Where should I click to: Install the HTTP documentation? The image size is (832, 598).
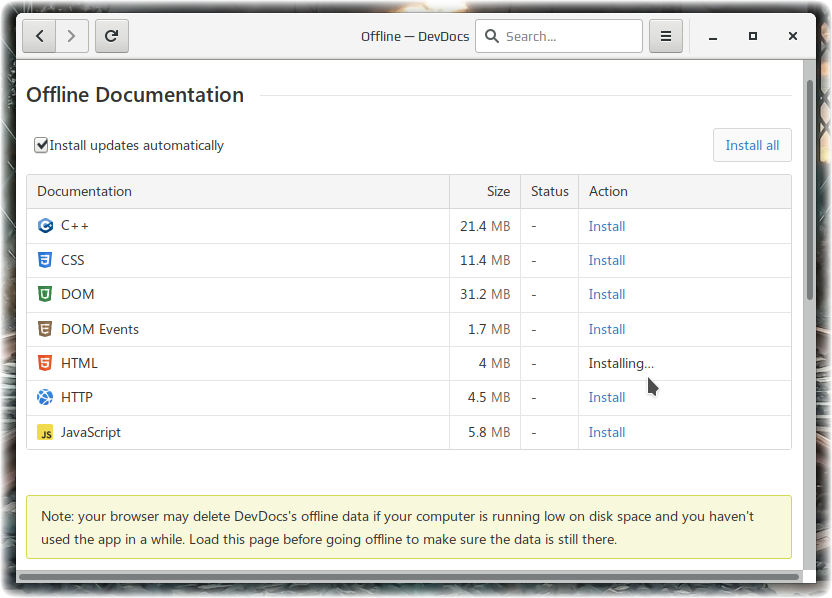point(606,397)
